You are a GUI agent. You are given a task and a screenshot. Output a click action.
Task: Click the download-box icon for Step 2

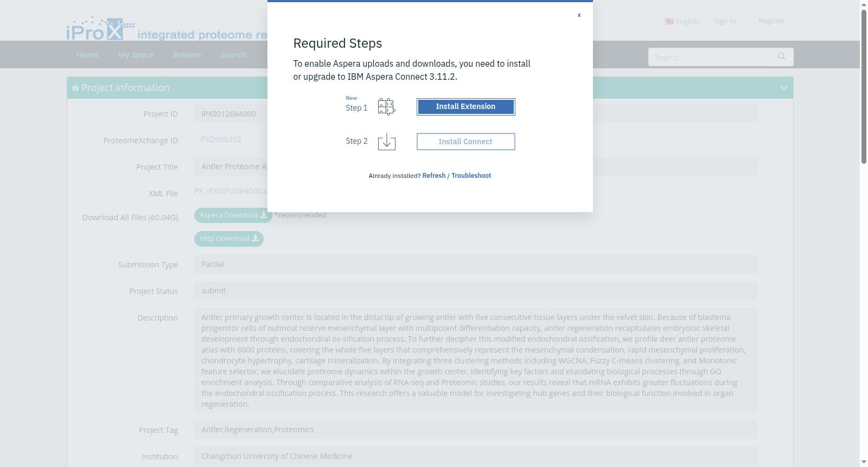pyautogui.click(x=386, y=142)
